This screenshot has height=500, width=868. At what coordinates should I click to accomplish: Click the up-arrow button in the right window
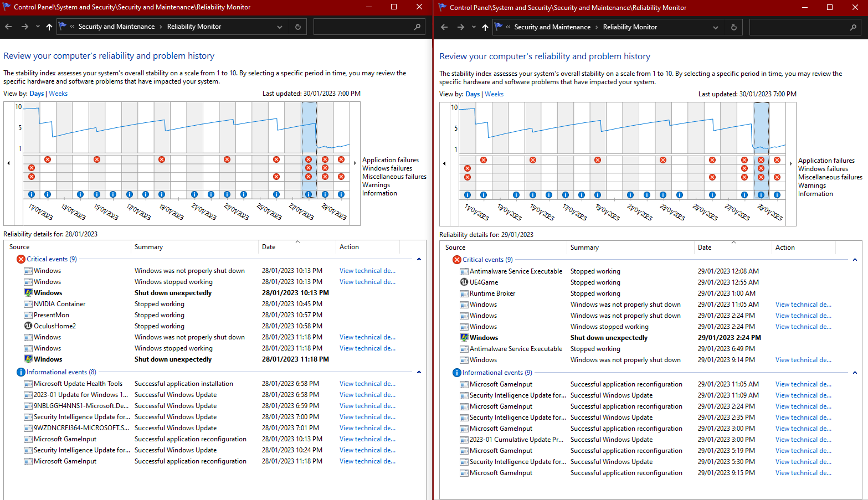tap(485, 27)
